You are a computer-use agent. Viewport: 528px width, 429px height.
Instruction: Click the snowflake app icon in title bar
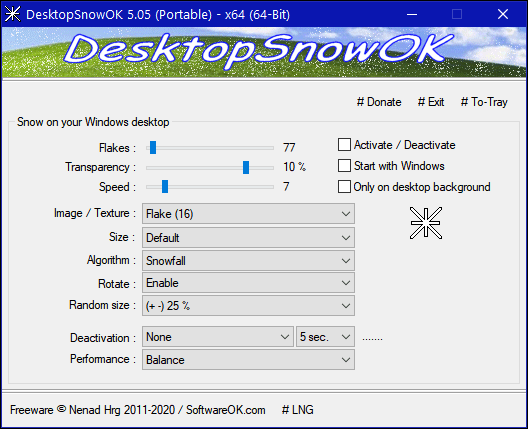click(12, 14)
